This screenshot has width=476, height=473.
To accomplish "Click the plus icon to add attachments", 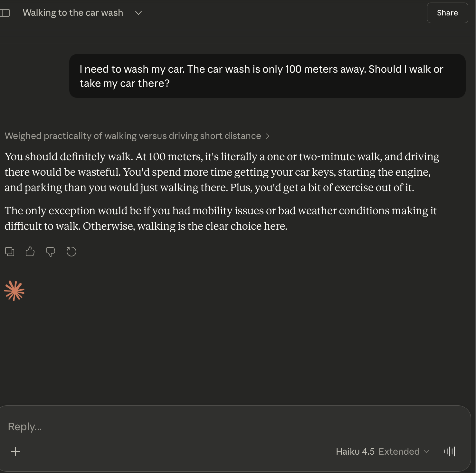I will click(15, 451).
